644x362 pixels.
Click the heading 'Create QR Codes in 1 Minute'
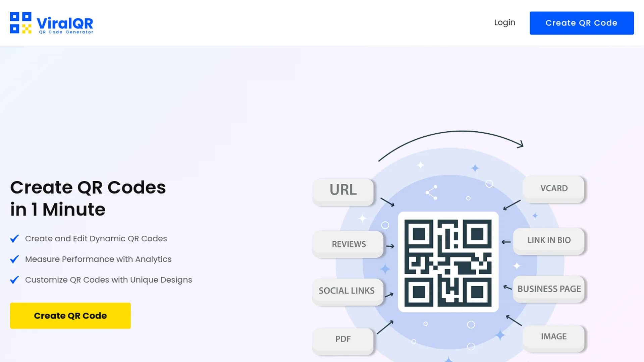[x=88, y=198]
